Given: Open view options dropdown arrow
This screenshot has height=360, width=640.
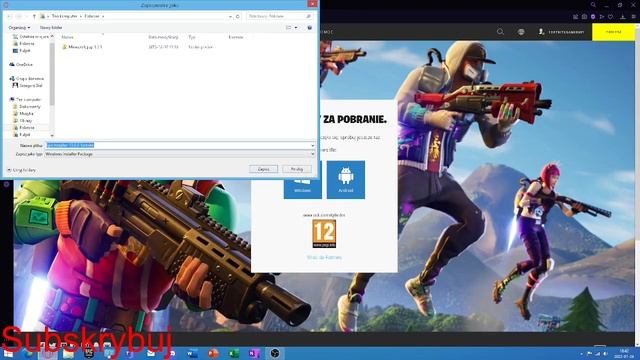Looking at the screenshot, I should (x=296, y=27).
